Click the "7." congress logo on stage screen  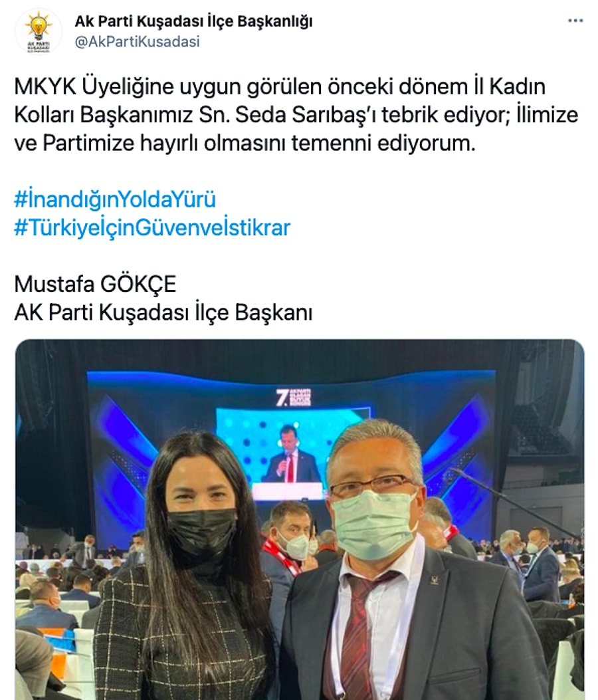294,397
